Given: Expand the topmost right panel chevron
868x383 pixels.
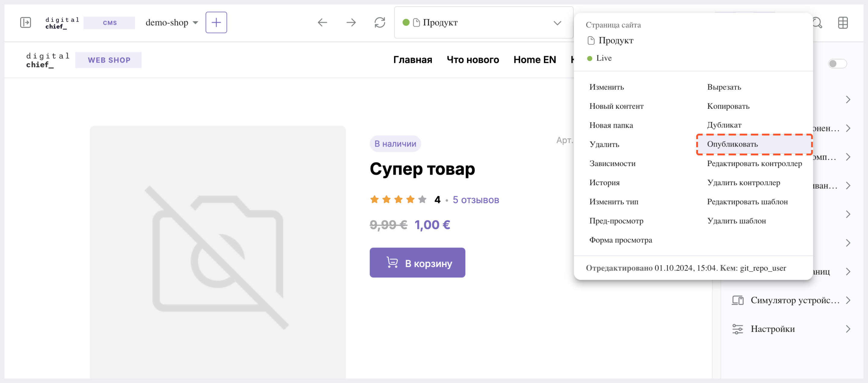Looking at the screenshot, I should pyautogui.click(x=848, y=100).
